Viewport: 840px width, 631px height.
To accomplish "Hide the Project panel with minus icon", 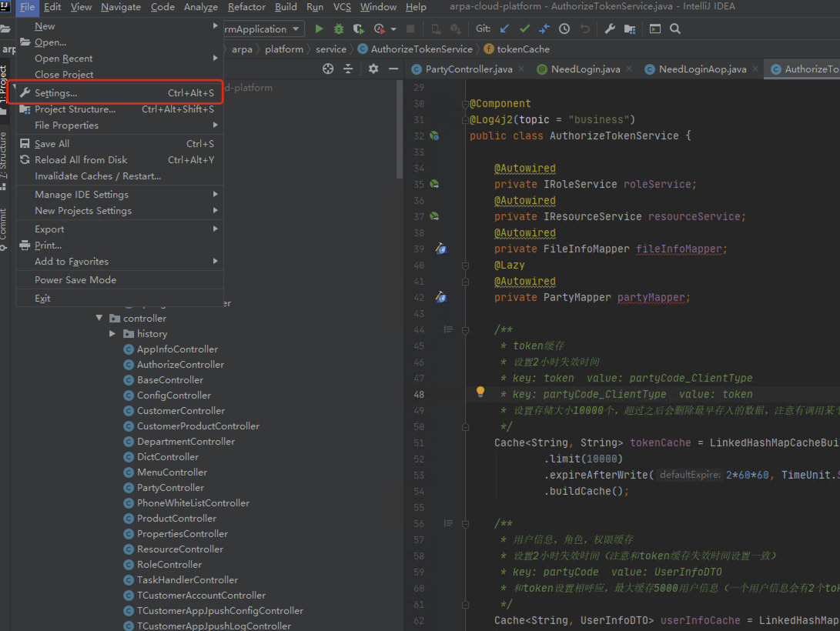I will point(393,68).
